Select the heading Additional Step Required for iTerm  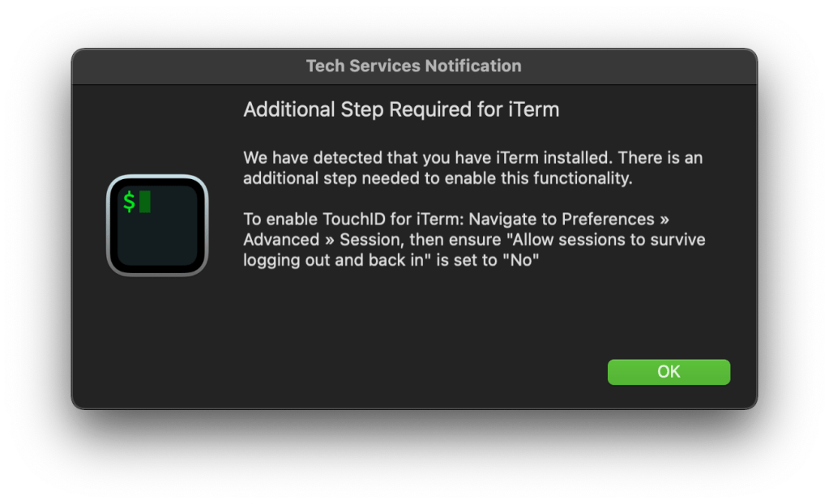point(401,109)
